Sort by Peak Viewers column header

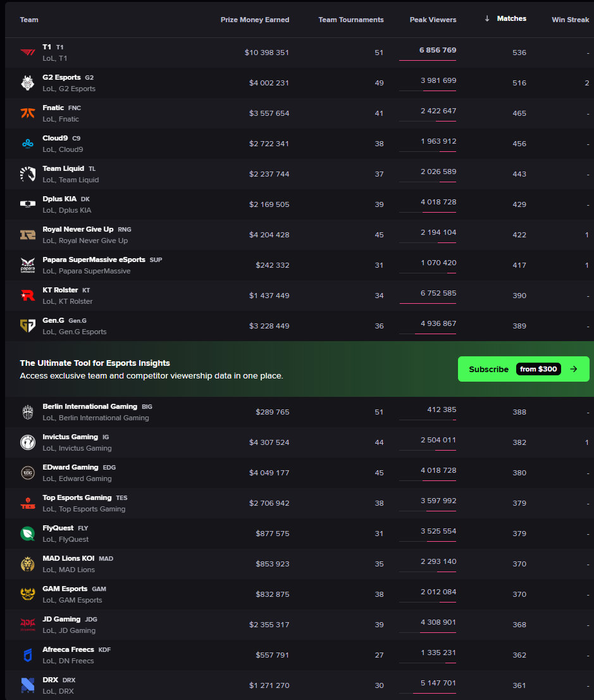[x=433, y=20]
